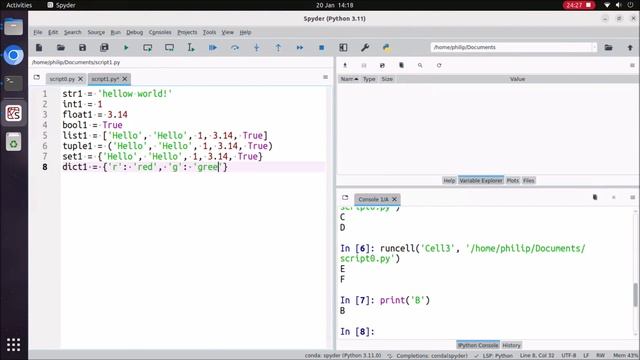Browse console tabs button
Screen dimensions: 640x360
coord(345,198)
